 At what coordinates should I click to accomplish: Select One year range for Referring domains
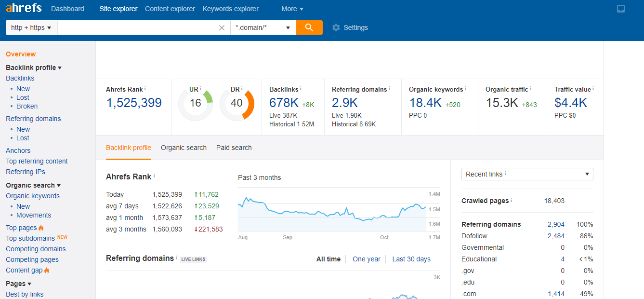point(366,259)
